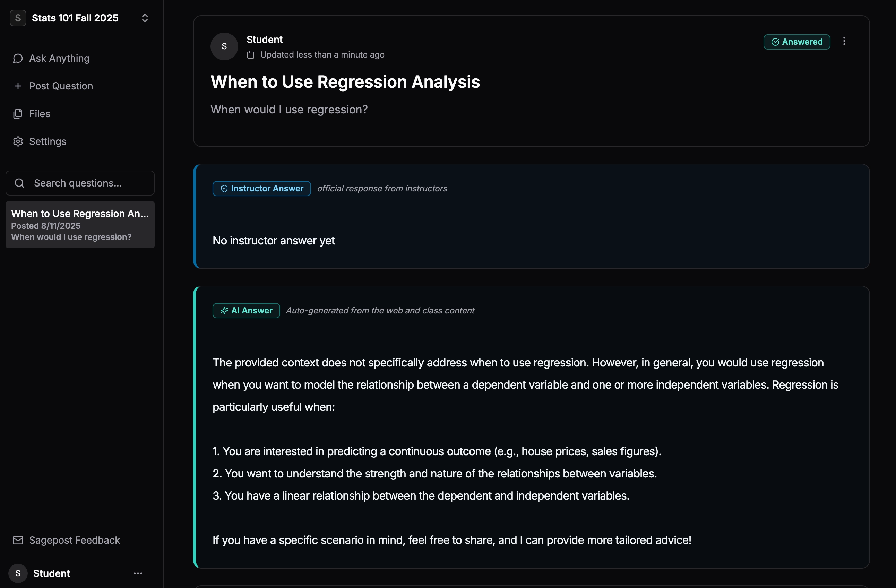This screenshot has width=896, height=588.
Task: Open the Student account three-dot menu
Action: point(137,573)
